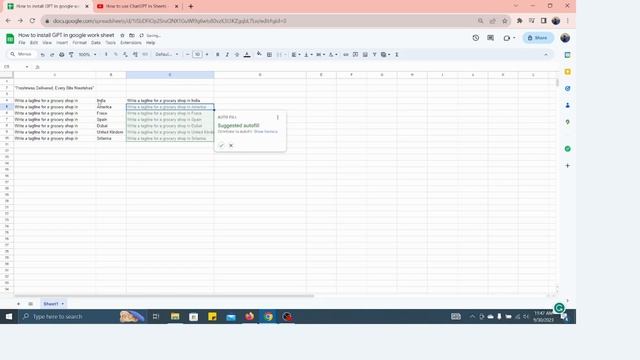Screen dimensions: 640x360
Task: Open Google Tasks in side panel
Action: [x=567, y=89]
